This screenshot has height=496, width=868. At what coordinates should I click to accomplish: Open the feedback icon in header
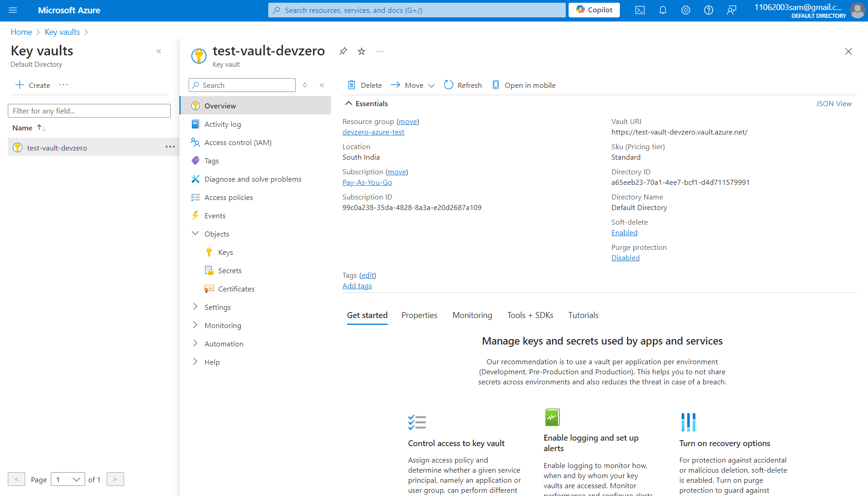tap(732, 10)
